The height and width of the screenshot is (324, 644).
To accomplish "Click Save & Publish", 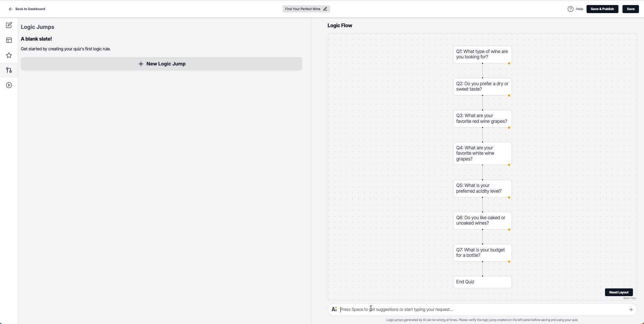I will pos(602,9).
